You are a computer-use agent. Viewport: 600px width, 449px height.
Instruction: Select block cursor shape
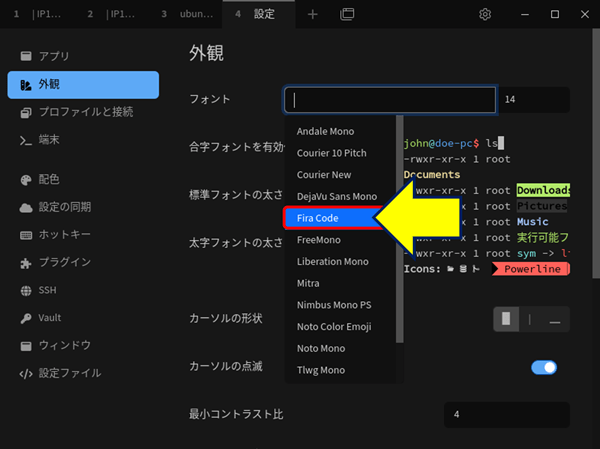[506, 319]
